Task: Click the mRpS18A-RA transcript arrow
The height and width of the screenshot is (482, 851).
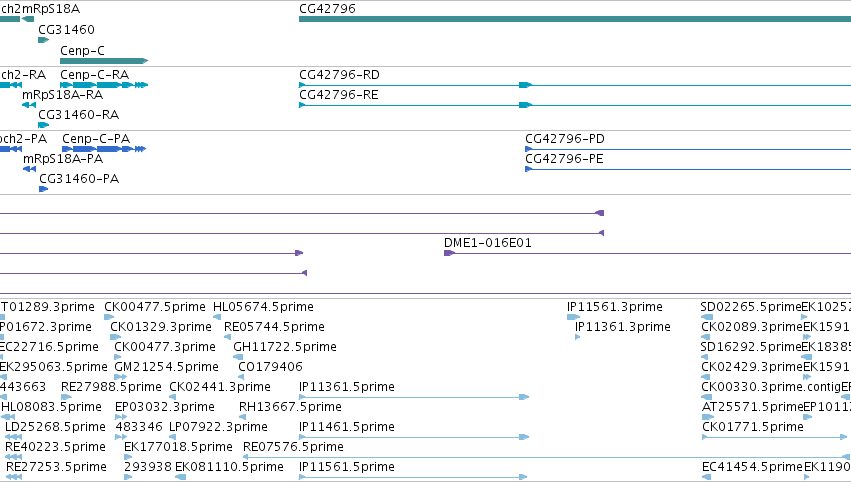Action: point(29,105)
